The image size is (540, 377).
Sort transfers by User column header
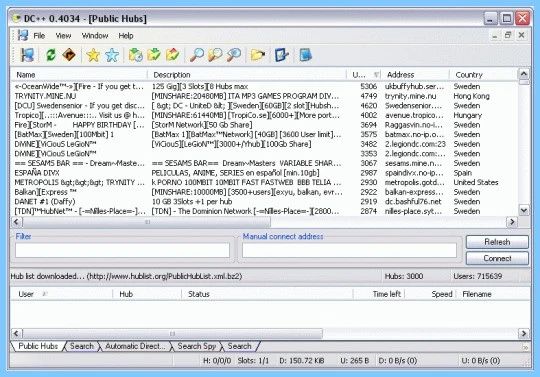click(62, 294)
